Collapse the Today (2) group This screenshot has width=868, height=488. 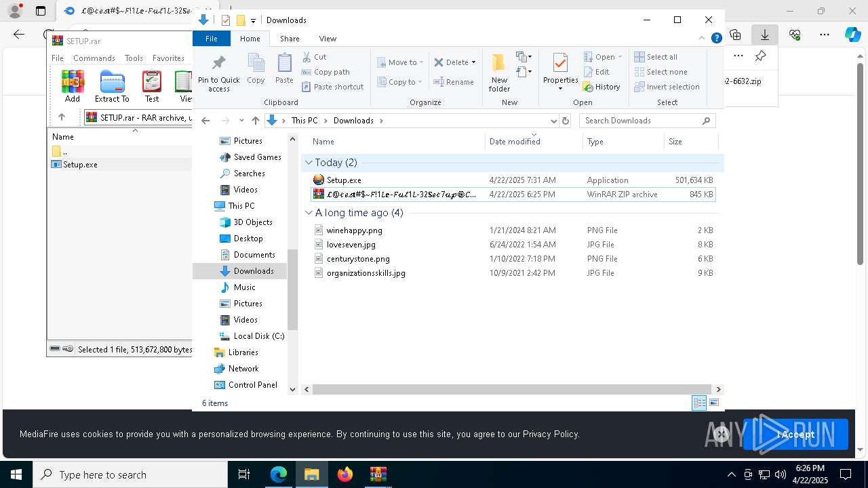[309, 163]
